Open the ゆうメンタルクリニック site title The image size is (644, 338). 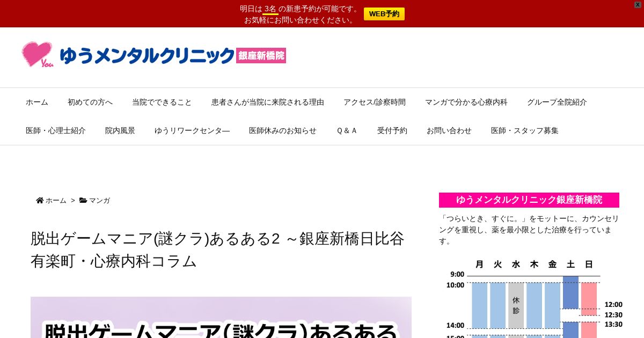[148, 56]
